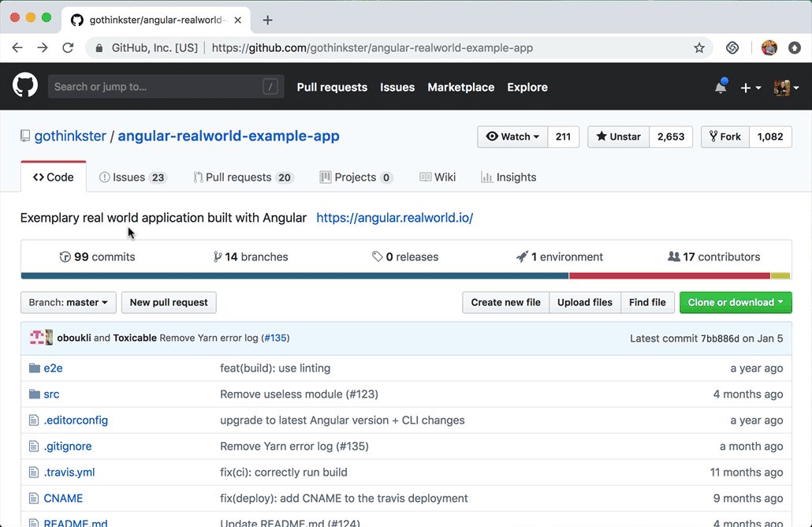Click the fork icon beside Fork count
Viewport: 812px width, 527px height.
[x=713, y=136]
